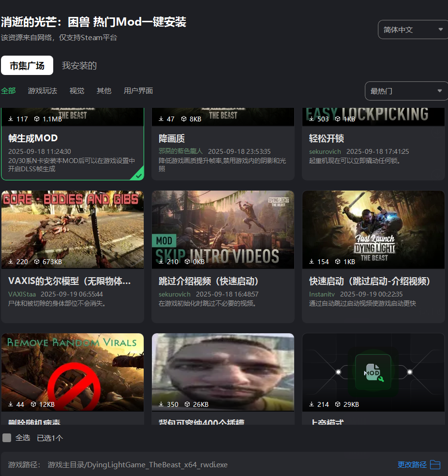
Task: Click the download icon beside count 44
Action: [x=11, y=404]
